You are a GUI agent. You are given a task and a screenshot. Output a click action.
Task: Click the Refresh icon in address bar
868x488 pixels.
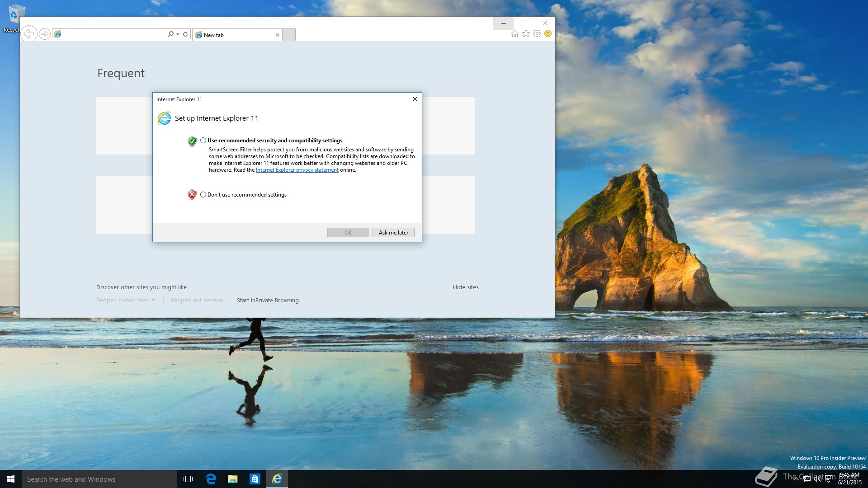[185, 34]
